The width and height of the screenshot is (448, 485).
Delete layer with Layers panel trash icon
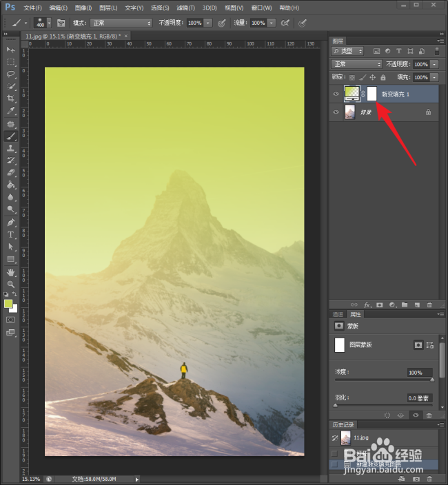[429, 305]
